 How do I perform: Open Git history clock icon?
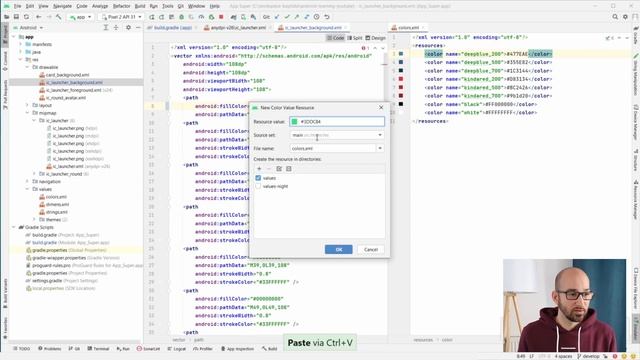tap(317, 17)
